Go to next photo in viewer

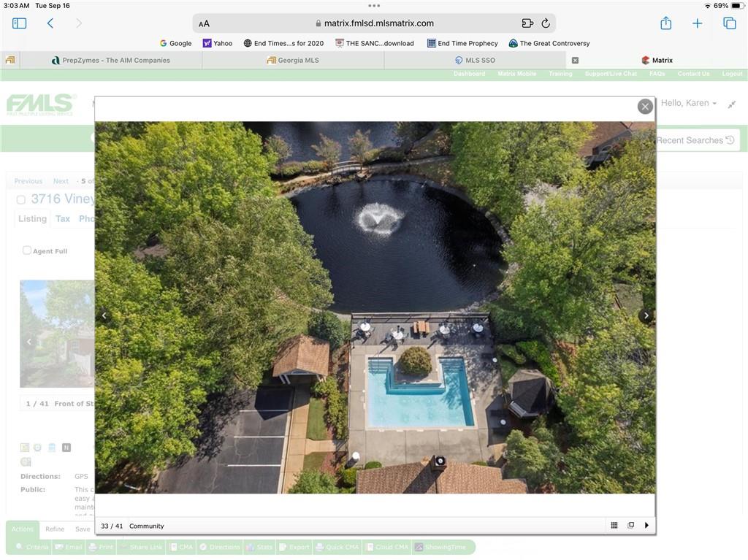(645, 315)
